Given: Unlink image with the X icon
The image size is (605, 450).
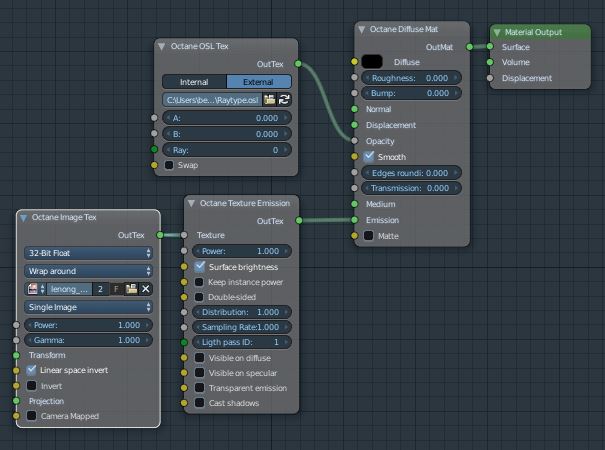Looking at the screenshot, I should 145,289.
